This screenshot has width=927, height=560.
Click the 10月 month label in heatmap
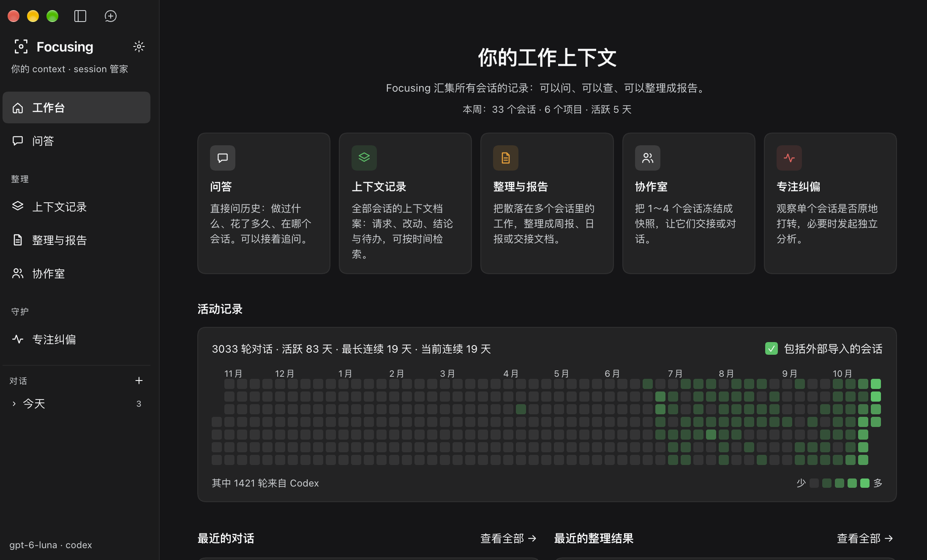pyautogui.click(x=842, y=374)
